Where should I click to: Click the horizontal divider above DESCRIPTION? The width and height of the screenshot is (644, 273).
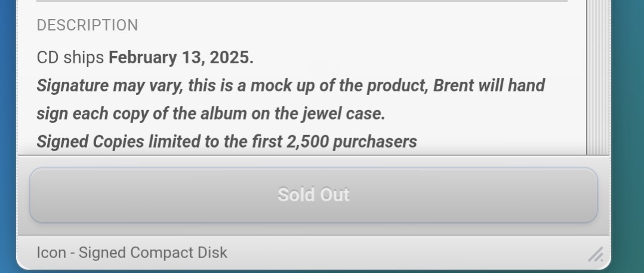point(301,1)
